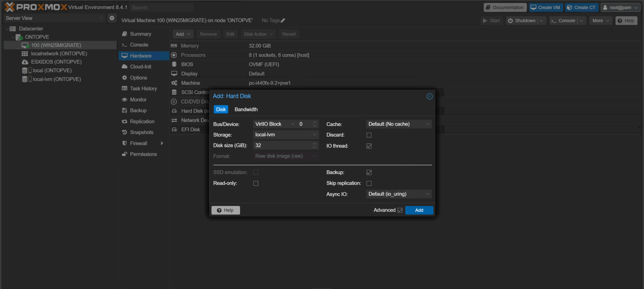Click the No Tags pencil edit icon
The image size is (644, 289).
283,20
